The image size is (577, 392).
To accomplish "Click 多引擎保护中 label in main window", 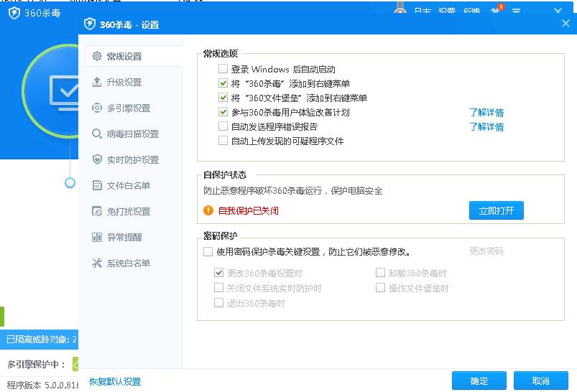I will (36, 364).
